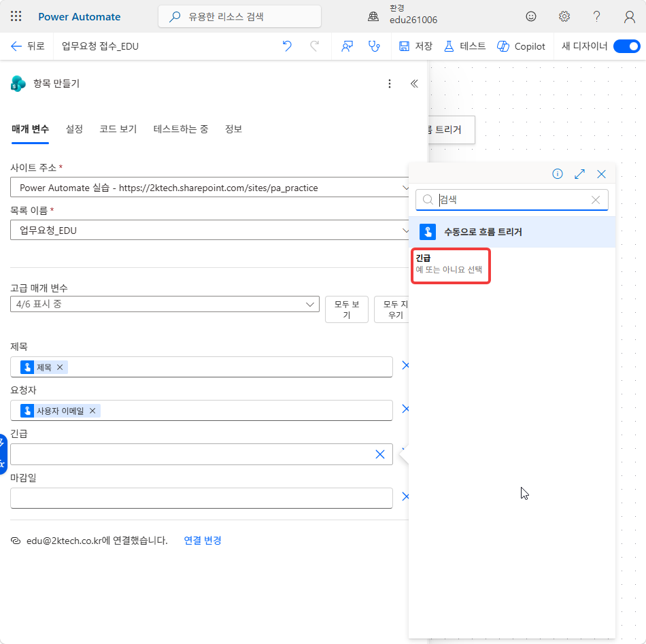The width and height of the screenshot is (646, 644).
Task: Switch to the 매개 변수 tab
Action: click(x=30, y=129)
